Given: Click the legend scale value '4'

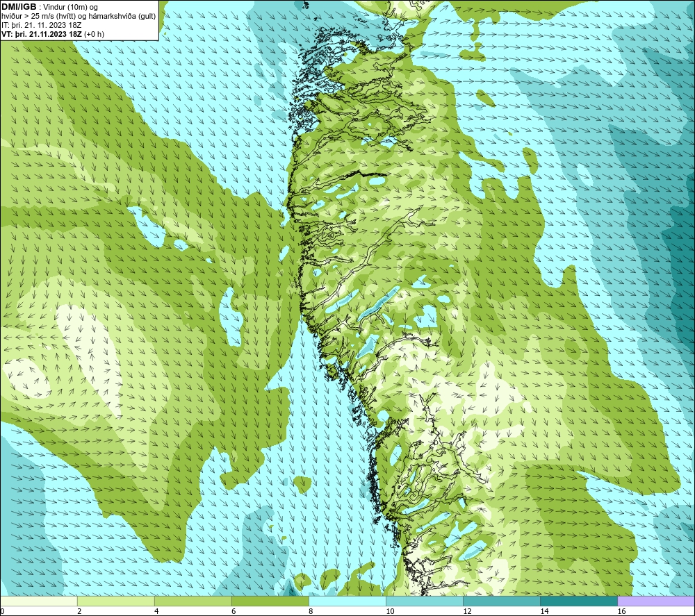Looking at the screenshot, I should coord(156,612).
